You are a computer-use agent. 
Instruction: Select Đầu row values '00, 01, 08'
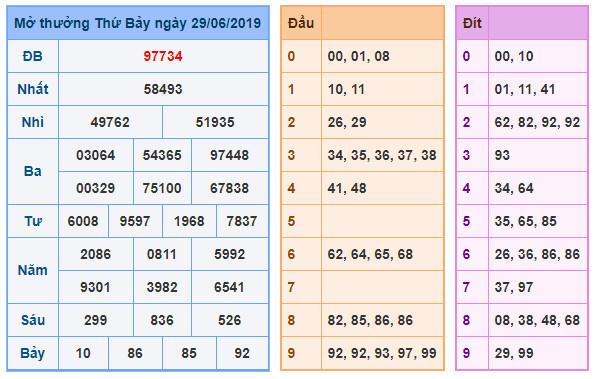point(359,56)
